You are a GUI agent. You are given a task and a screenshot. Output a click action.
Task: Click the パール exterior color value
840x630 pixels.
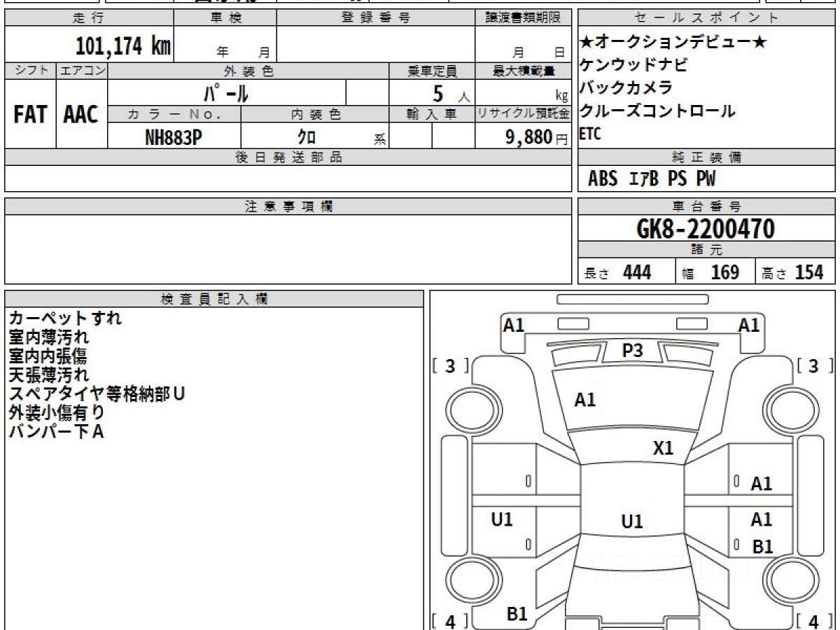tap(226, 92)
